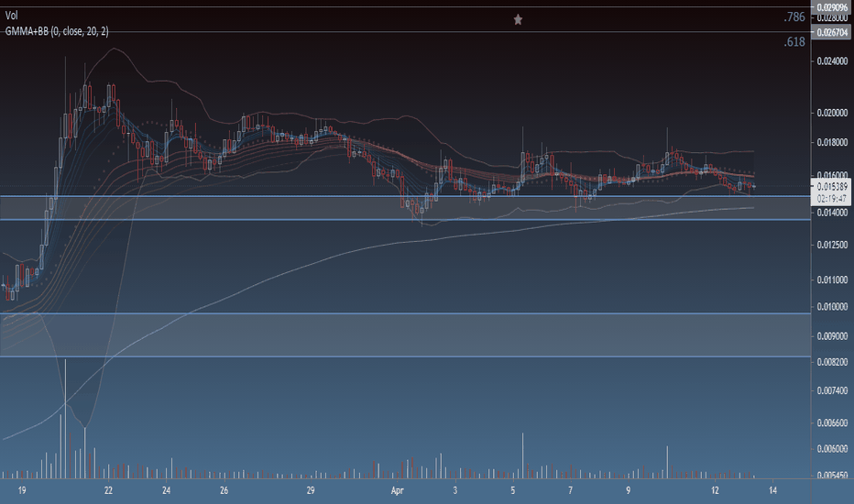Click the date label 24 on the time axis
This screenshot has width=854, height=504.
[166, 490]
